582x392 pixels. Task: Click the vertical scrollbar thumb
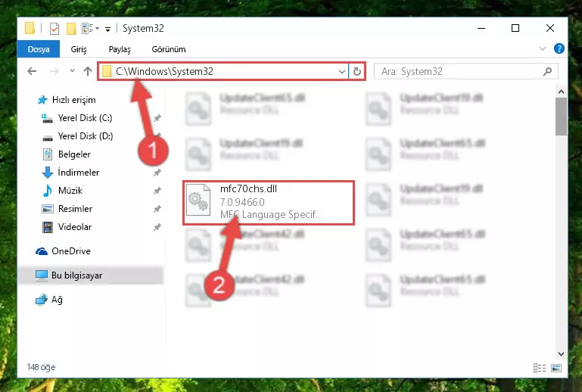561,117
